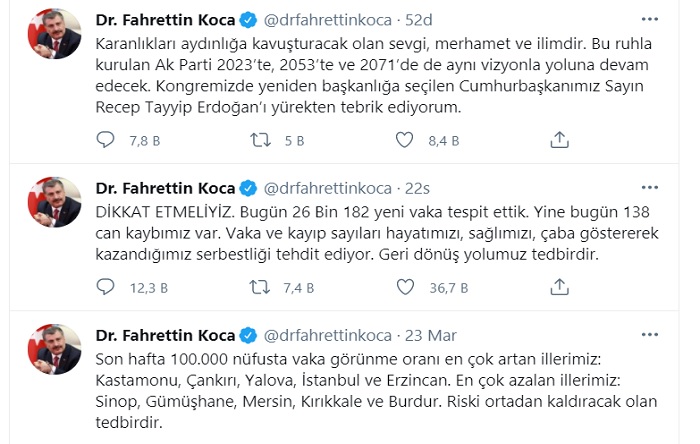This screenshot has width=700, height=444.
Task: Open Dr. Fahrettin Koca name in 22s tweet
Action: [164, 187]
